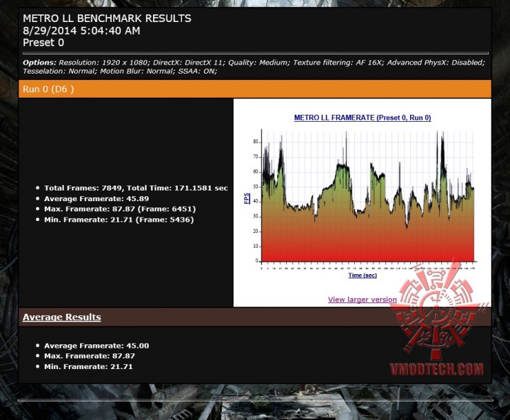The height and width of the screenshot is (420, 510).
Task: Click the FPS axis label on chart
Action: [x=247, y=198]
